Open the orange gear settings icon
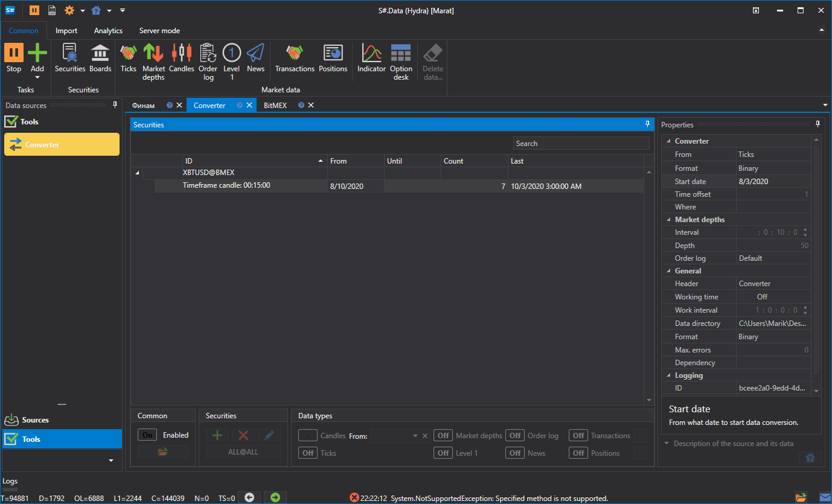This screenshot has width=832, height=504. [x=69, y=10]
